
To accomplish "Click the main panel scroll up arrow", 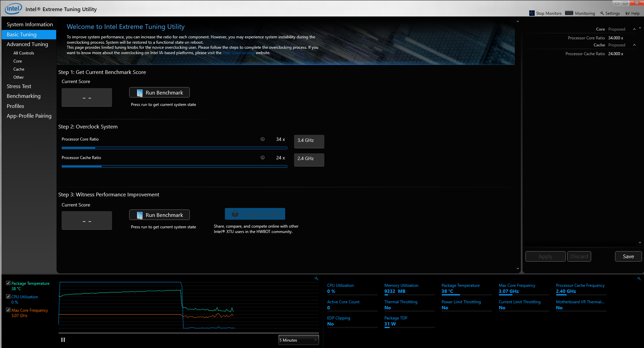I will [518, 22].
